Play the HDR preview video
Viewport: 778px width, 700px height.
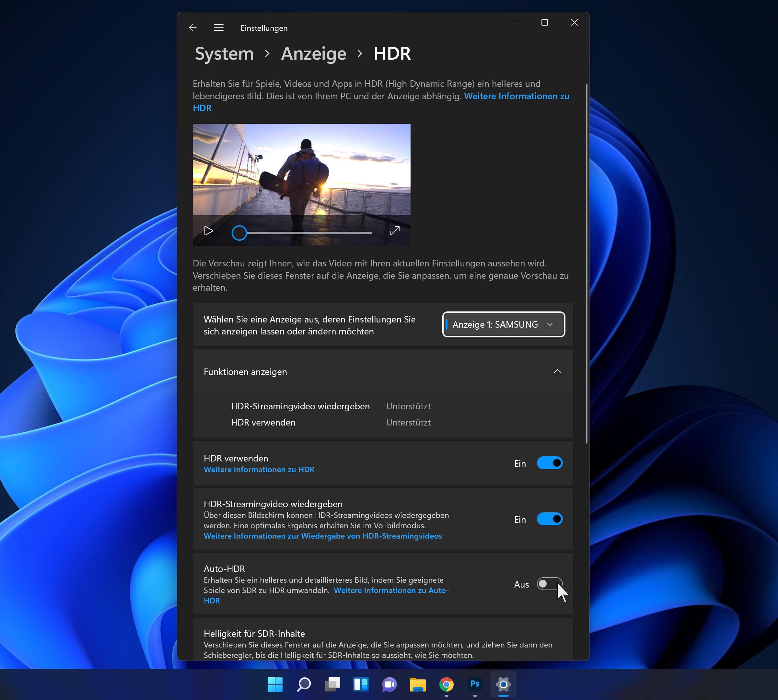click(x=208, y=231)
